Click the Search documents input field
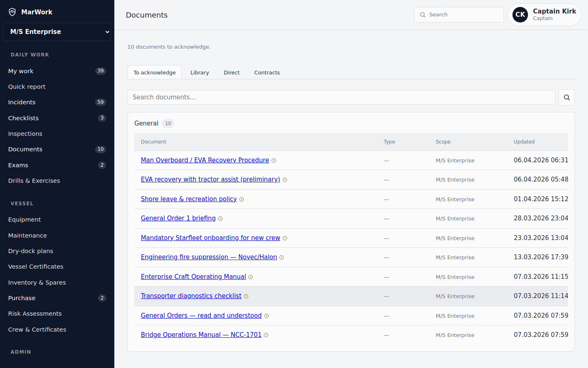This screenshot has height=368, width=588. point(341,97)
